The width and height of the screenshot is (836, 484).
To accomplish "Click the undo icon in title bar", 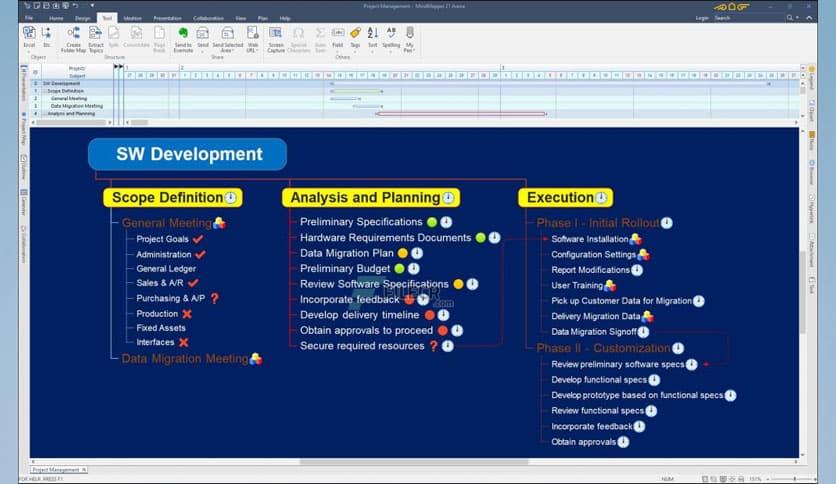I will 75,5.
